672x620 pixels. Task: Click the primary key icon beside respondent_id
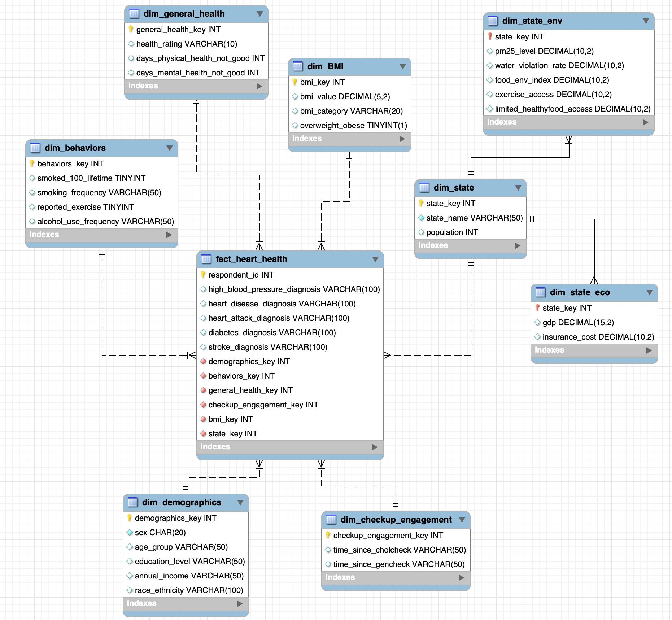click(x=203, y=275)
